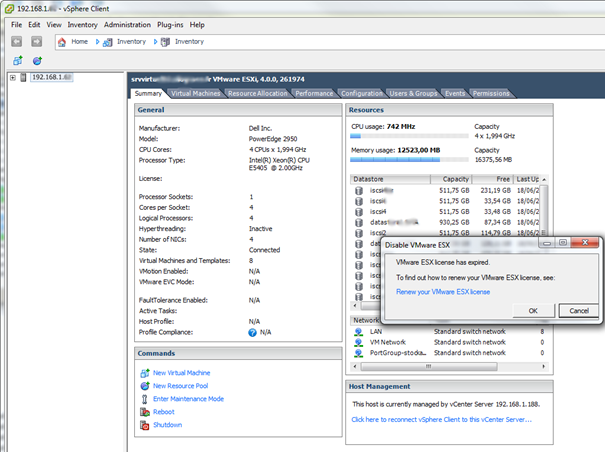Open the Administration menu
Viewport: 605px width, 452px height.
[x=127, y=25]
